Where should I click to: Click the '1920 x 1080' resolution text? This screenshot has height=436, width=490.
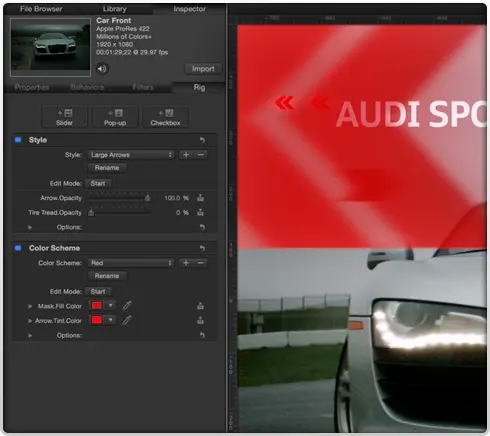[x=114, y=44]
